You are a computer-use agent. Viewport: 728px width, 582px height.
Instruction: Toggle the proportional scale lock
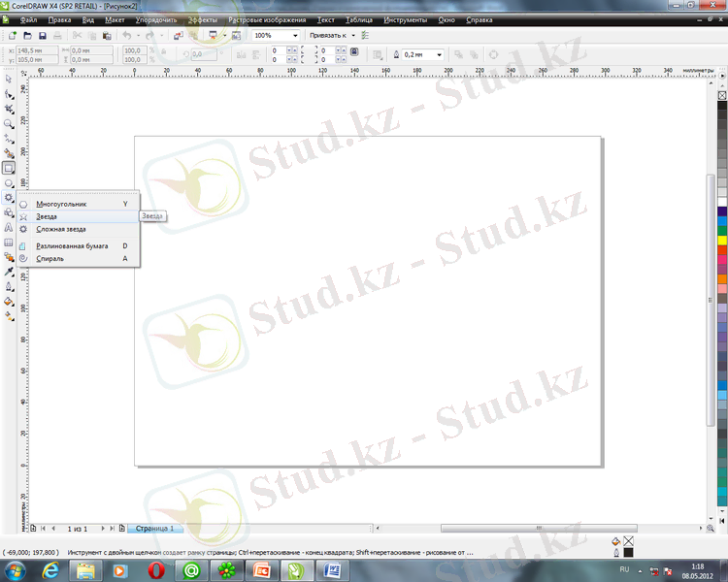pos(163,52)
